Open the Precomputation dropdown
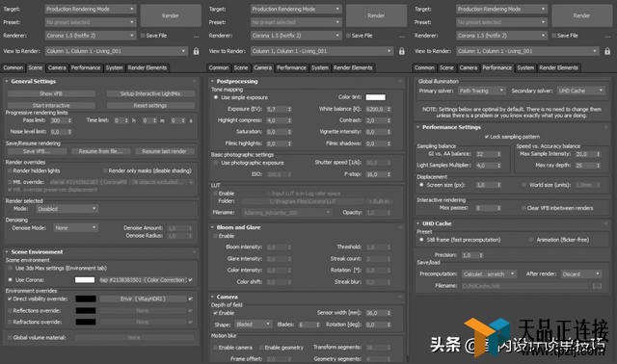Image resolution: width=617 pixels, height=364 pixels. pos(489,274)
